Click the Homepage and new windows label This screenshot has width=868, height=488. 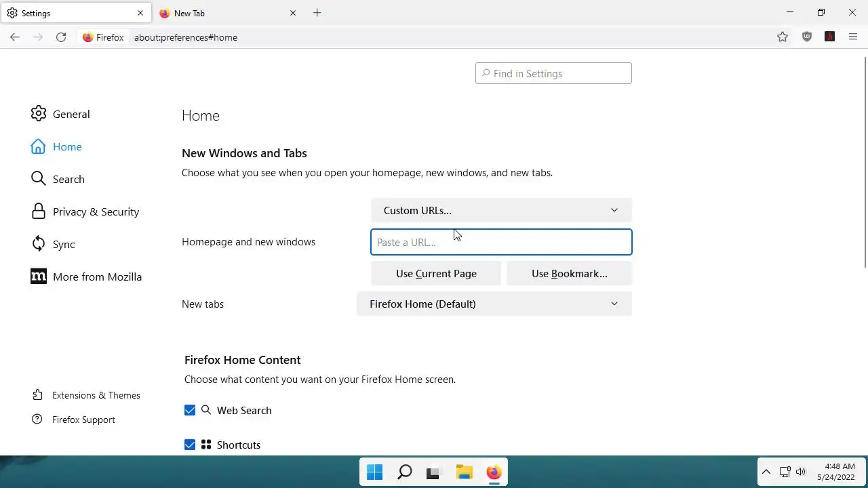pos(248,242)
